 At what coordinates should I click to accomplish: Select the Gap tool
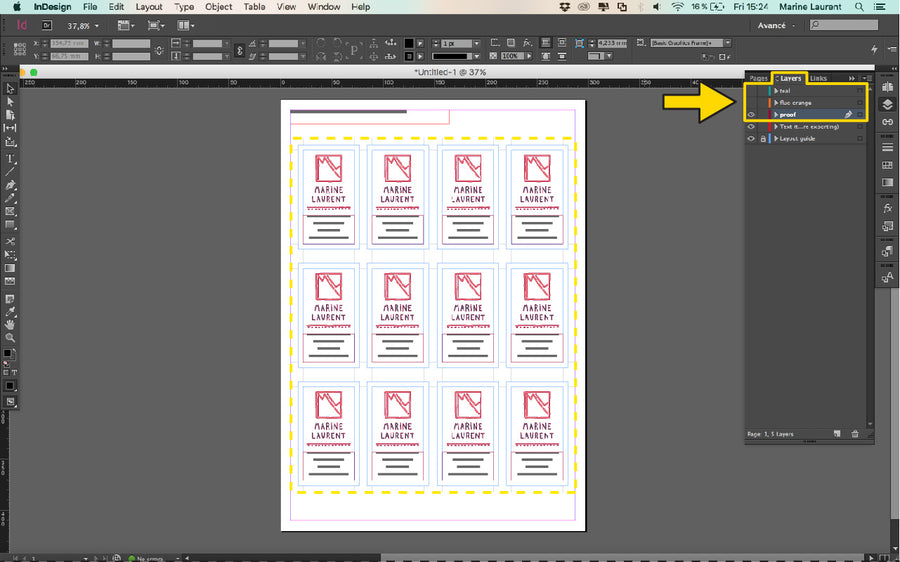click(10, 128)
